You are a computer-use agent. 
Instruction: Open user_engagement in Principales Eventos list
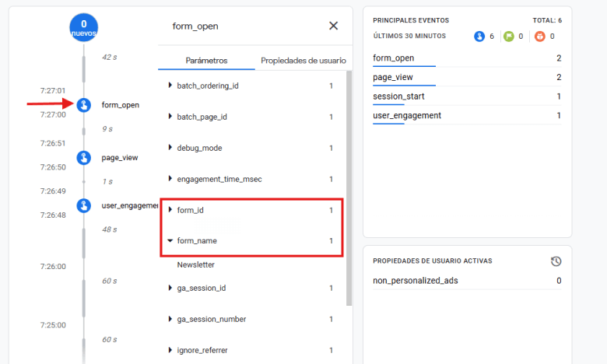pyautogui.click(x=467, y=116)
